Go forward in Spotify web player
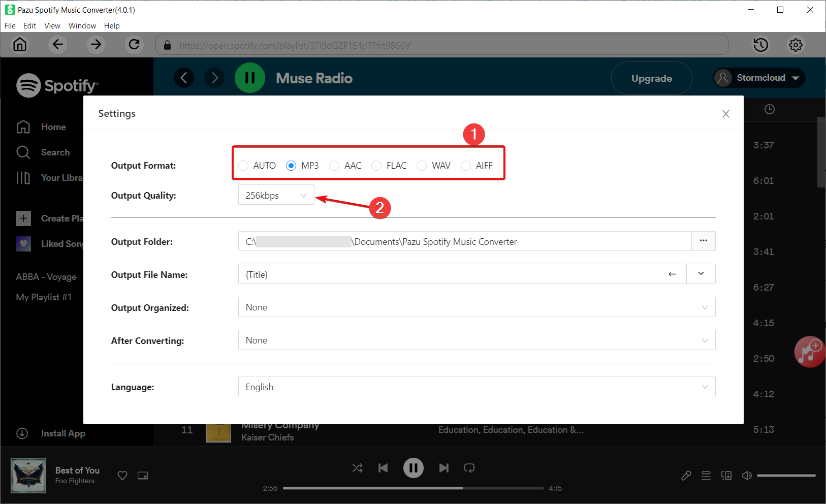Viewport: 826px width, 504px height. point(214,78)
